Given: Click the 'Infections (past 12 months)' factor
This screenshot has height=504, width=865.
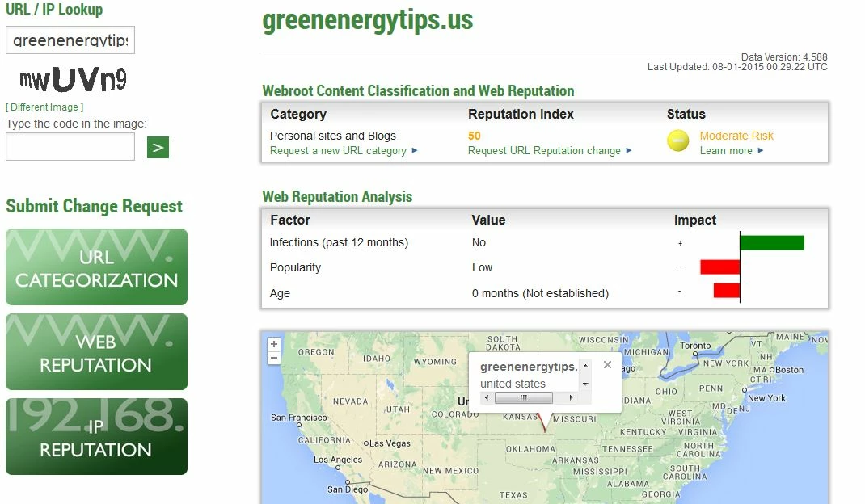Looking at the screenshot, I should (339, 242).
